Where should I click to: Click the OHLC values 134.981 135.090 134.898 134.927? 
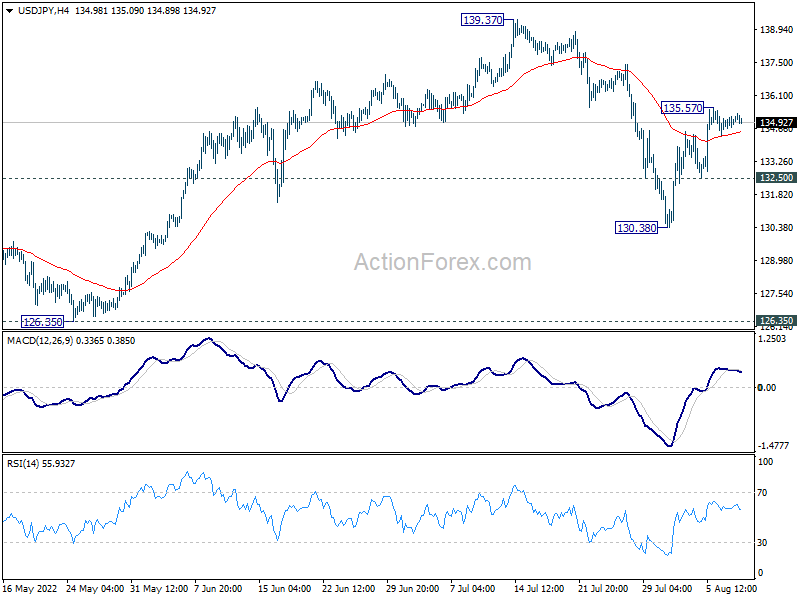coord(145,10)
